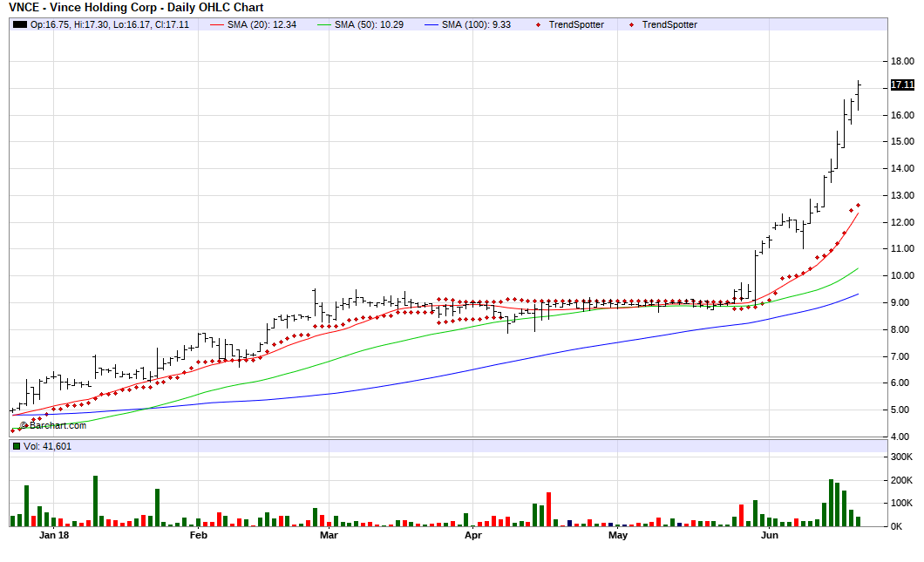Click the 'Mar' date axis label
924x562 pixels.
click(329, 536)
